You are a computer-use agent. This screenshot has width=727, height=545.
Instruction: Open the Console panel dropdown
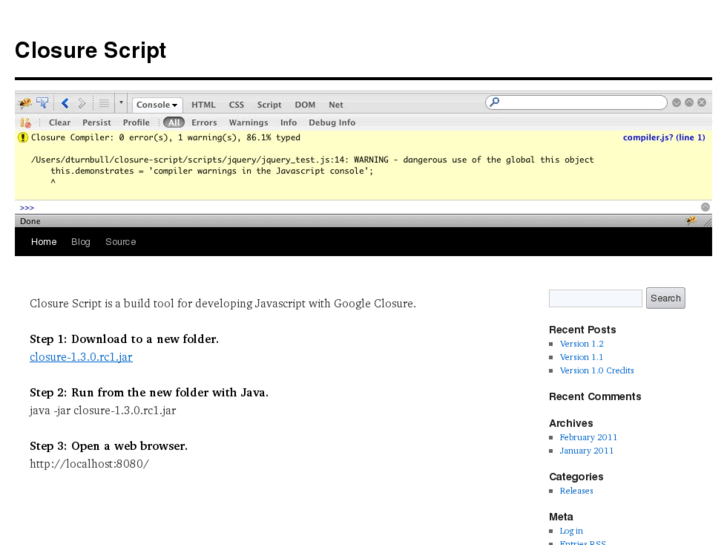tap(157, 105)
